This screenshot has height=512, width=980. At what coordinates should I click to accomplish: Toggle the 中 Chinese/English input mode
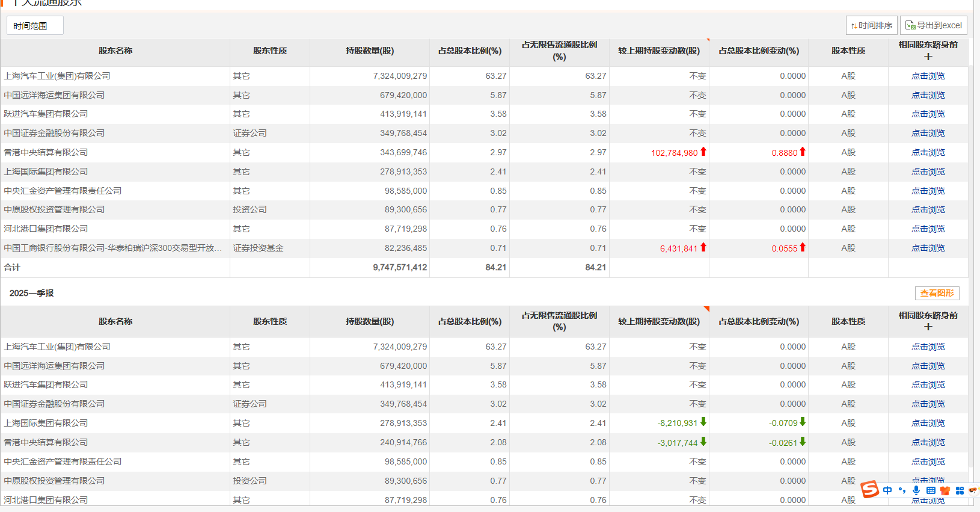[887, 490]
